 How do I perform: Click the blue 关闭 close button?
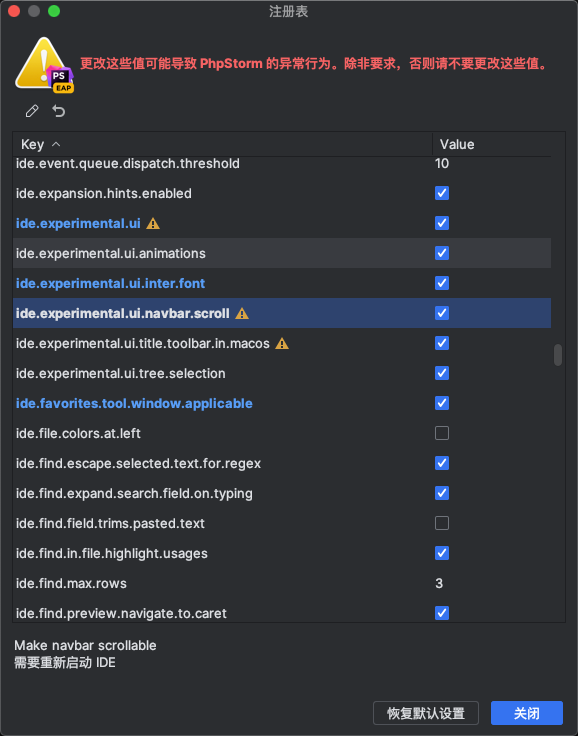(x=527, y=713)
